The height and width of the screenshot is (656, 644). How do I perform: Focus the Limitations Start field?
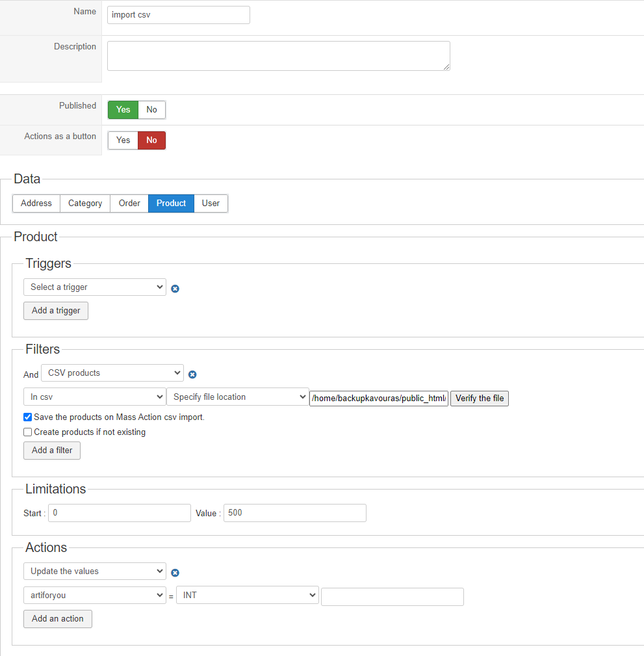tap(120, 513)
